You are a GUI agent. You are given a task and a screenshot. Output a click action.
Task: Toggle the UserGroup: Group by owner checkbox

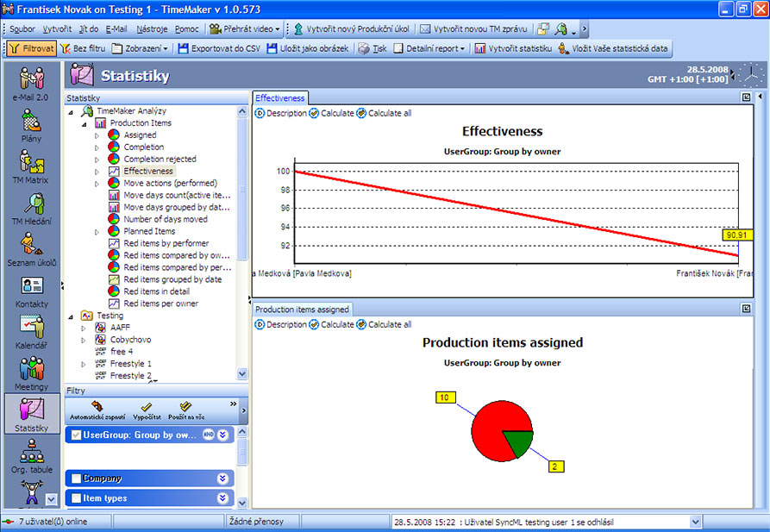tap(76, 435)
